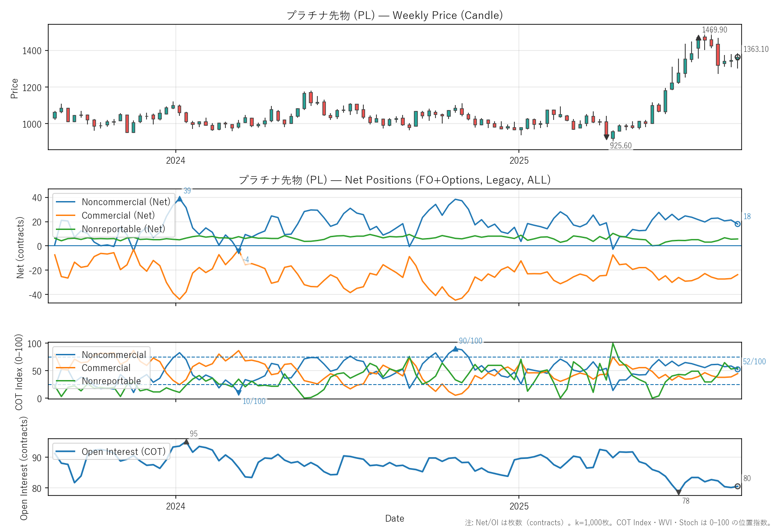Click the noncommercial net low triangle marker
Screen dimensions: 779x532
pos(238,251)
